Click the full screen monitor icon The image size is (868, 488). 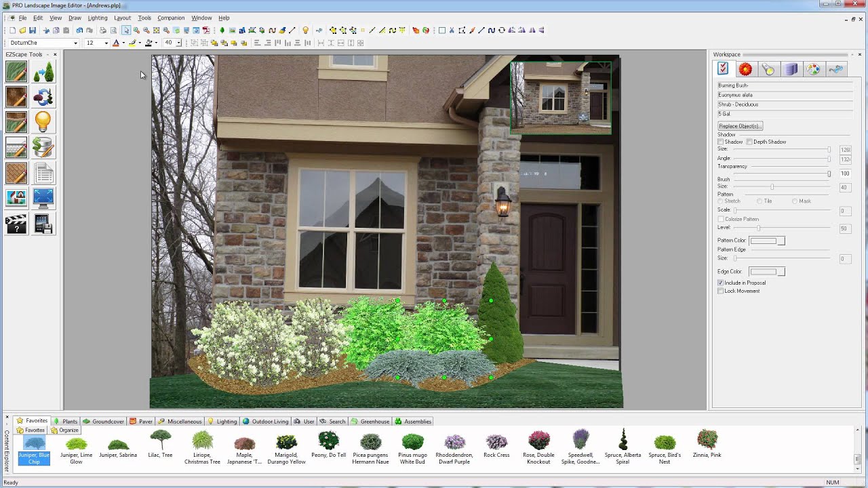tap(43, 197)
